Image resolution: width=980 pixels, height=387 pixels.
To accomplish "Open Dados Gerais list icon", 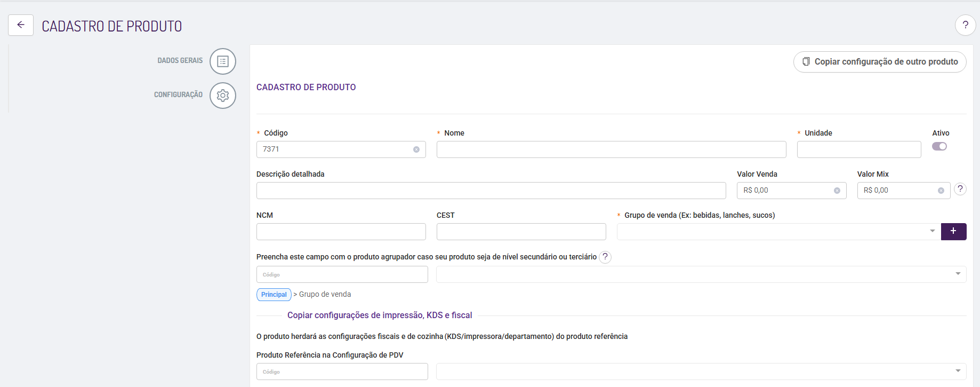I will 223,61.
